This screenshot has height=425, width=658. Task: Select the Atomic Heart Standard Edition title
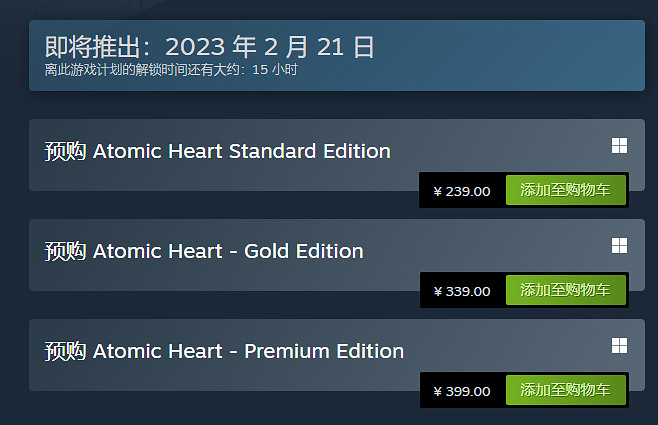[241, 152]
